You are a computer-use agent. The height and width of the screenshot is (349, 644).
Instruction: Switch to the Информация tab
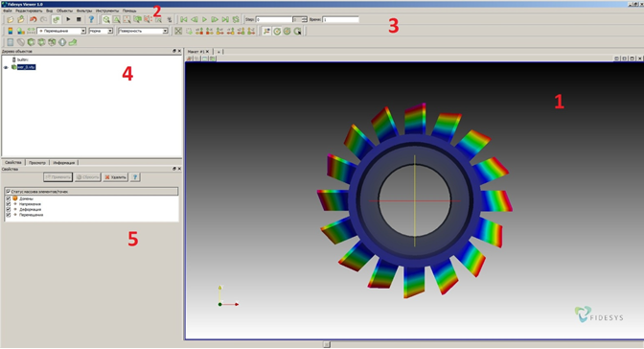pos(64,163)
